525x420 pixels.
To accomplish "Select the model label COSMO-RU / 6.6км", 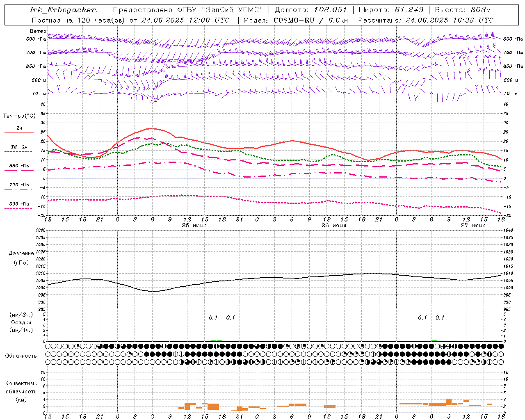I will [311, 20].
